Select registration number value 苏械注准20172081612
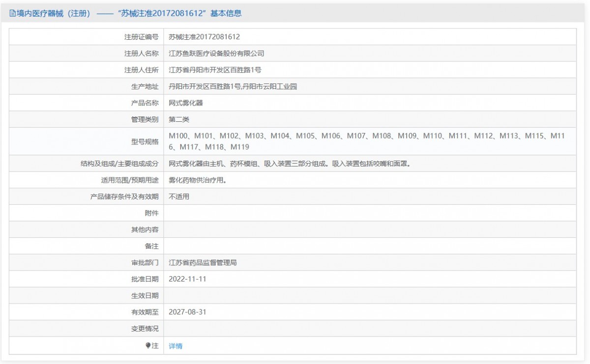This screenshot has height=364, width=590. point(204,37)
